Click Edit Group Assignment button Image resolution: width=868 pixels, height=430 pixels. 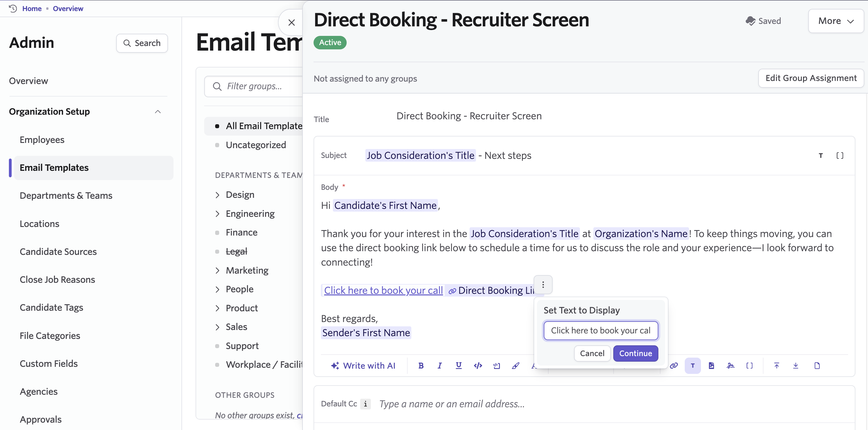pos(811,78)
